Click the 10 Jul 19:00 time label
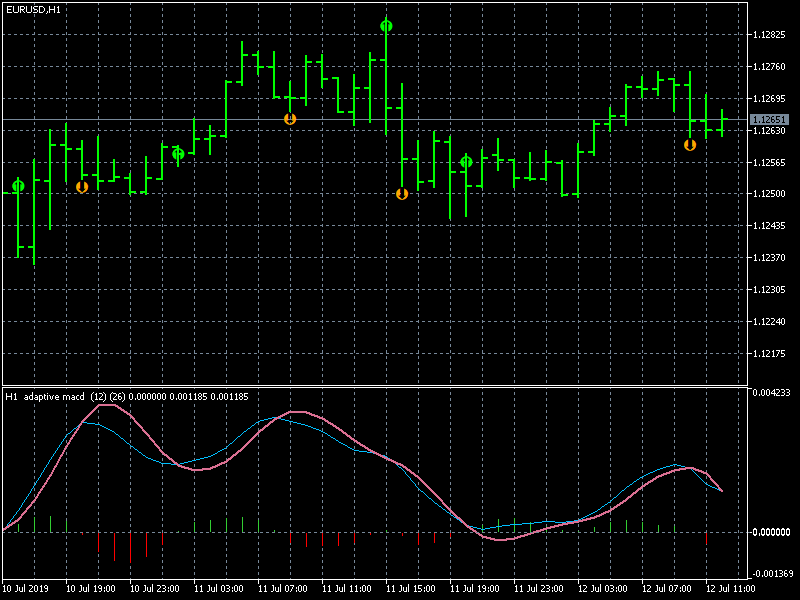 91,588
